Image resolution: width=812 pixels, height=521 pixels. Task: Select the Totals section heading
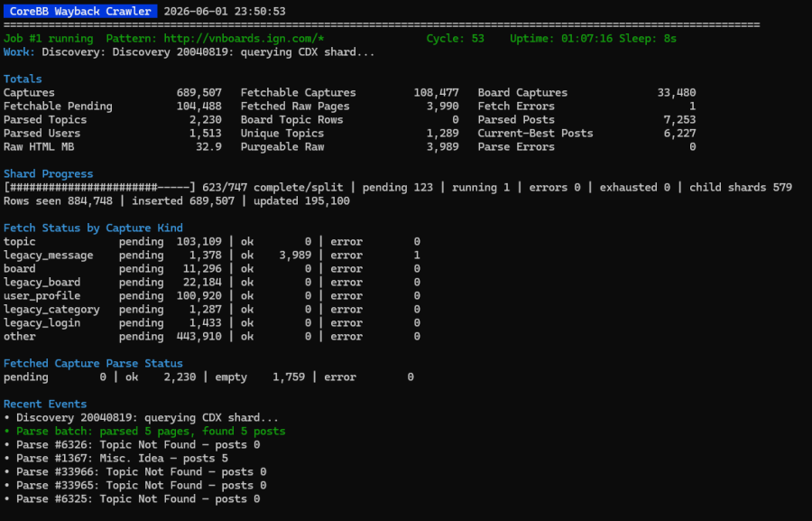(x=23, y=79)
